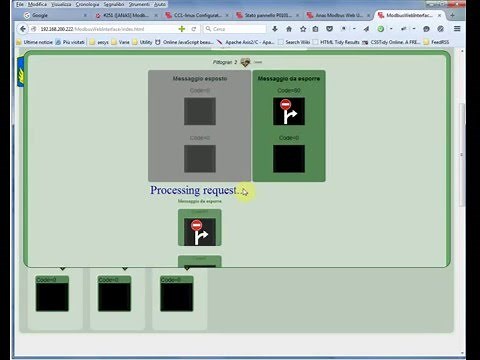Select bottom black thumbnail in the green Messaggio da esporre panel
The image size is (480, 360).
[289, 159]
